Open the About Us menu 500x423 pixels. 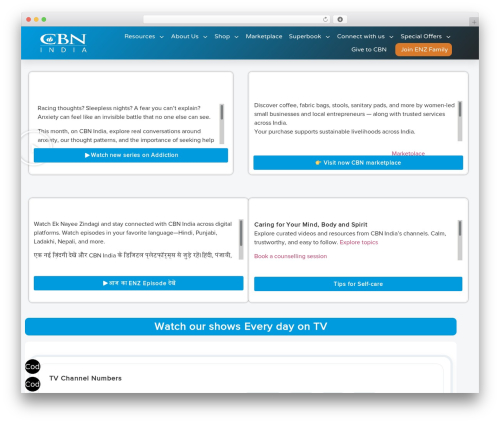click(185, 36)
